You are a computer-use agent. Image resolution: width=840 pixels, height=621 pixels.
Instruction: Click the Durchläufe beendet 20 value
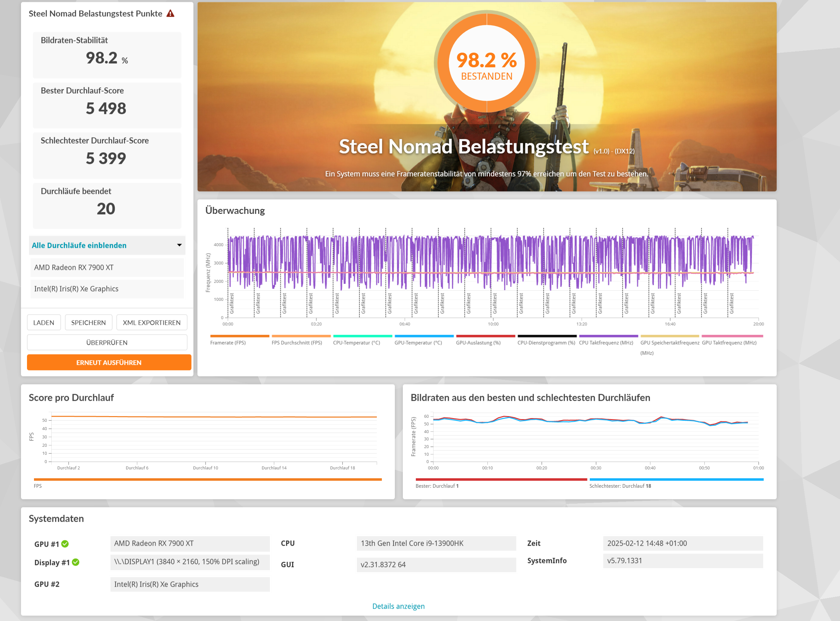pyautogui.click(x=106, y=209)
